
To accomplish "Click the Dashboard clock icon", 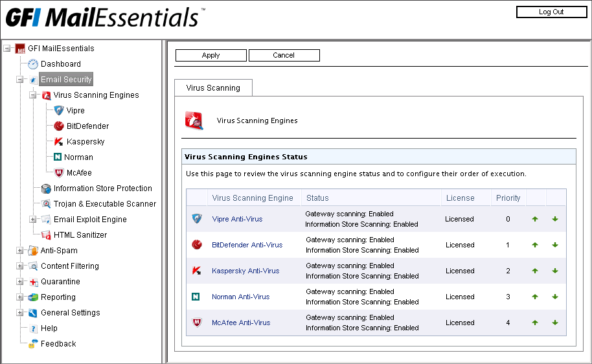I will tap(33, 64).
